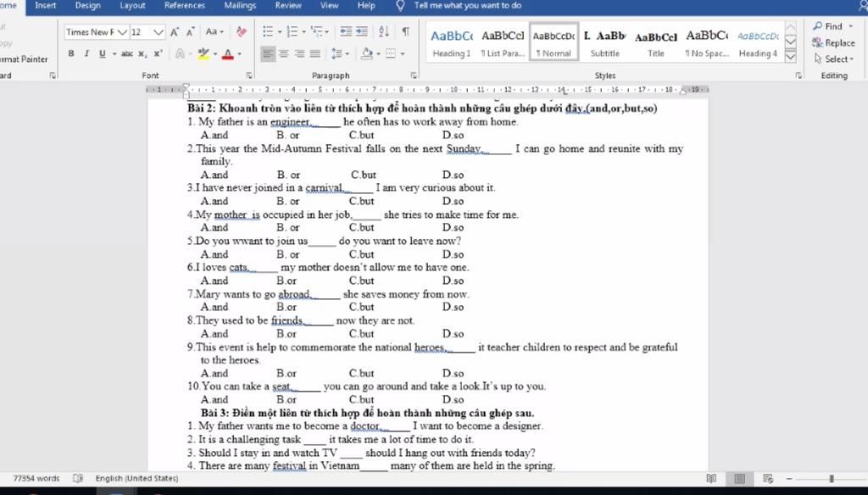The image size is (868, 495).
Task: Expand the Styles gallery
Action: [x=791, y=57]
